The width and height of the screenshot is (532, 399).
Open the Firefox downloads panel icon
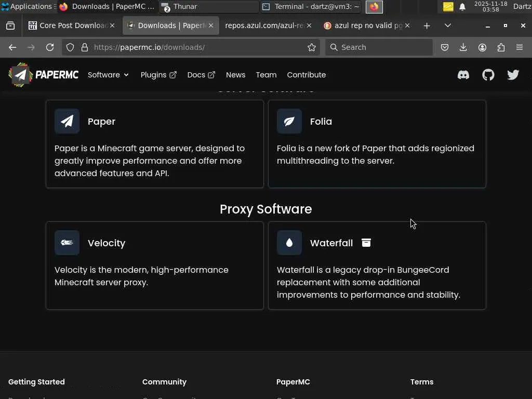tap(463, 47)
